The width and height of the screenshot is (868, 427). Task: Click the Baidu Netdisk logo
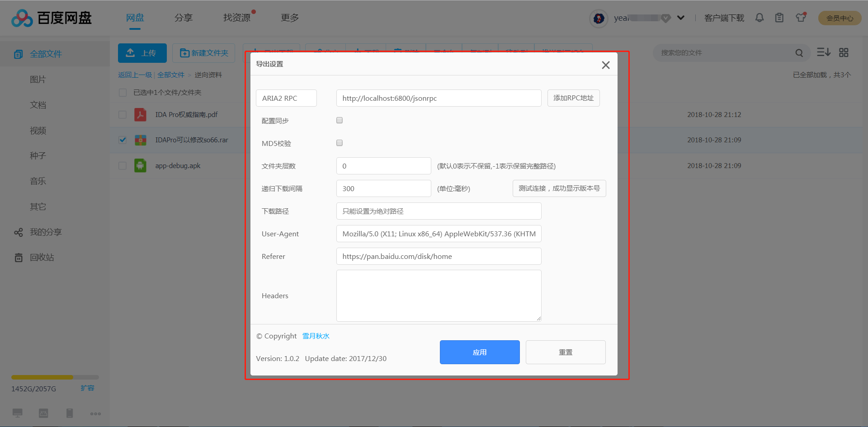pyautogui.click(x=52, y=18)
